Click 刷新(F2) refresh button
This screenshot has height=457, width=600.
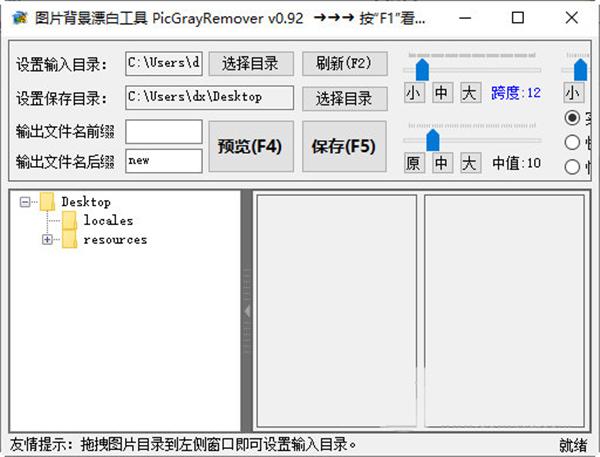pos(344,64)
